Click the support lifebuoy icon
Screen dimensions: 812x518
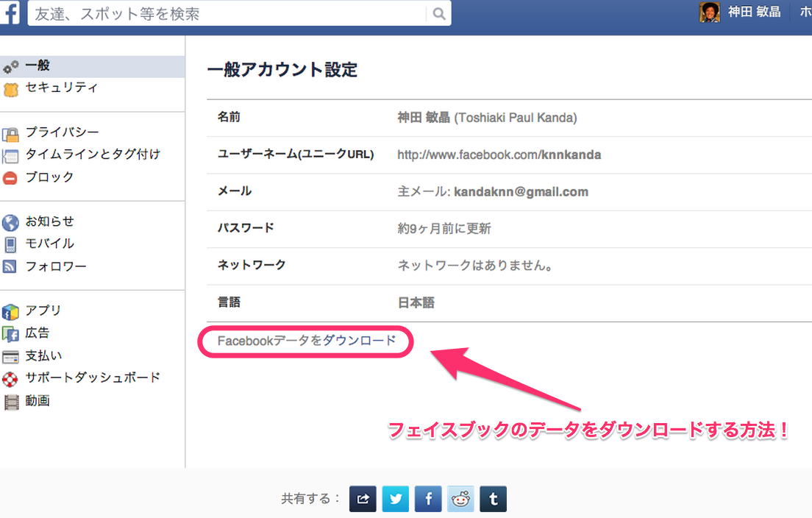10,380
